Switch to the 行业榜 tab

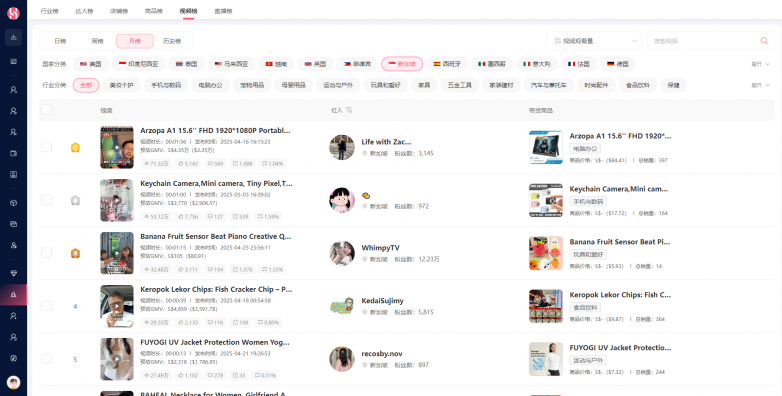pyautogui.click(x=49, y=11)
